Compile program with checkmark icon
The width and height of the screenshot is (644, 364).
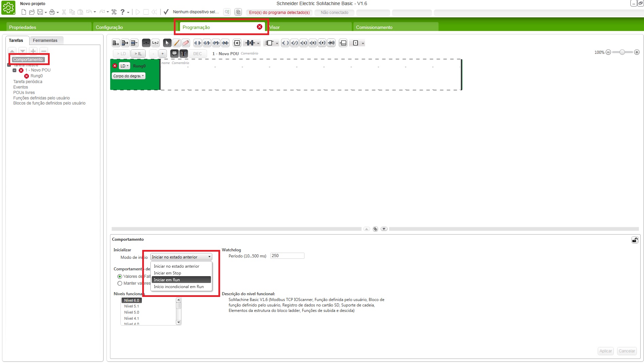click(166, 12)
